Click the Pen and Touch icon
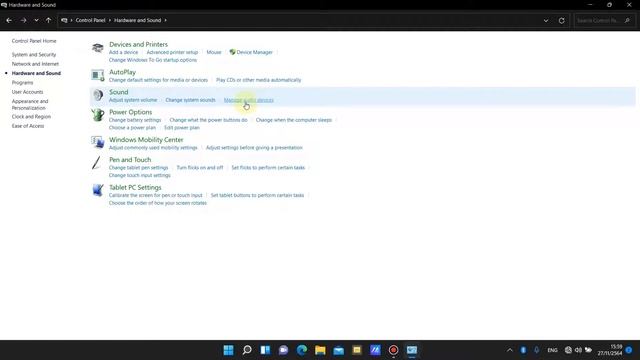The height and width of the screenshot is (360, 640). (x=97, y=163)
